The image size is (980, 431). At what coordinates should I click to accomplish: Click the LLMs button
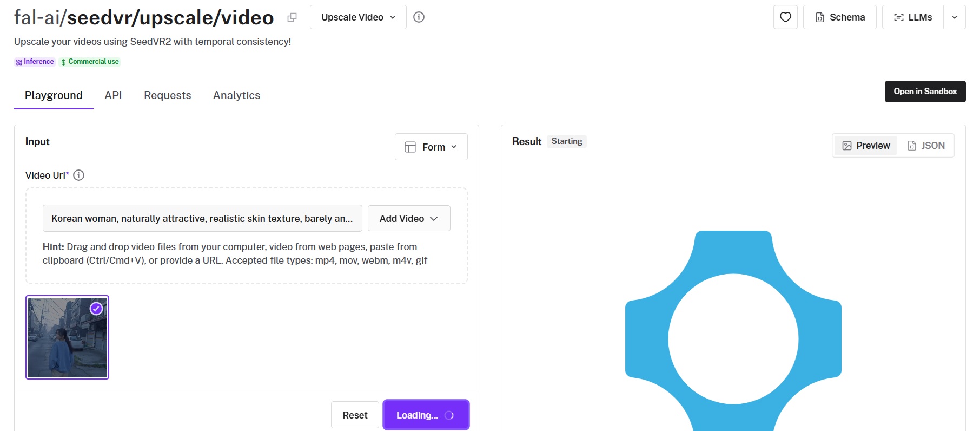point(913,17)
